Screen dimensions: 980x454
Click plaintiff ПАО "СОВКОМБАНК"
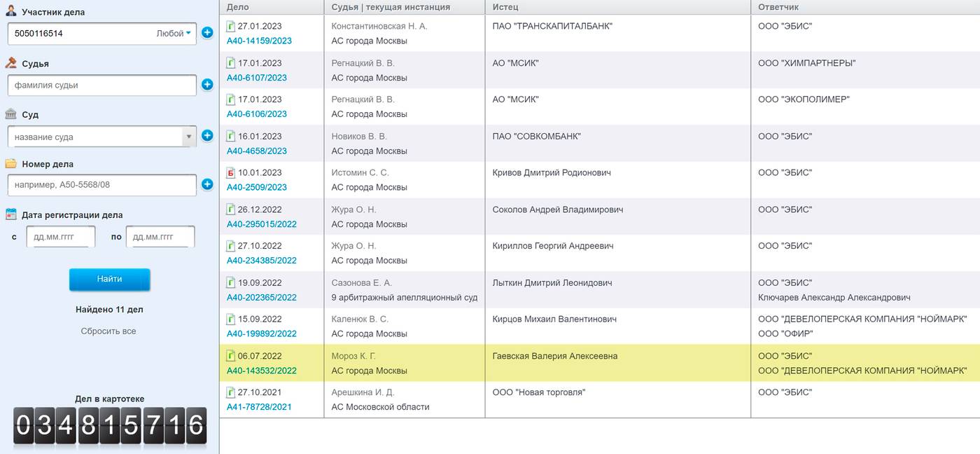[x=536, y=136]
